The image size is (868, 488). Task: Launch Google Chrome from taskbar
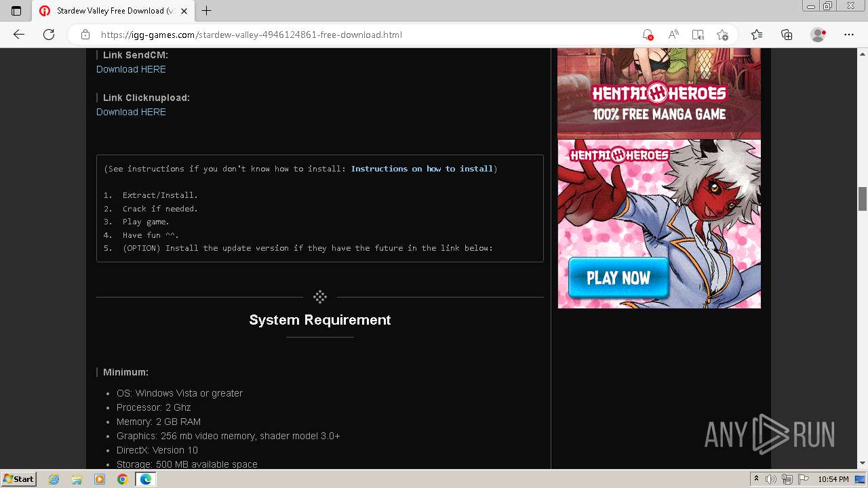[x=122, y=479]
